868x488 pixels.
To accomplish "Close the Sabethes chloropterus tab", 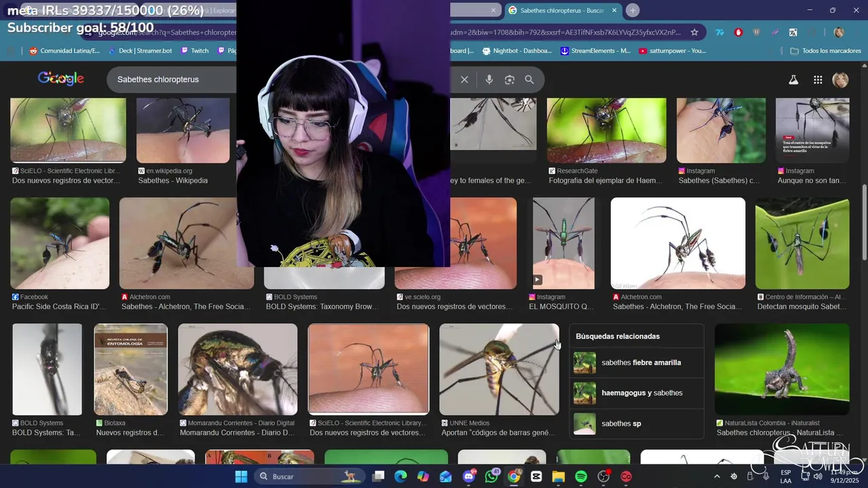I will [614, 10].
